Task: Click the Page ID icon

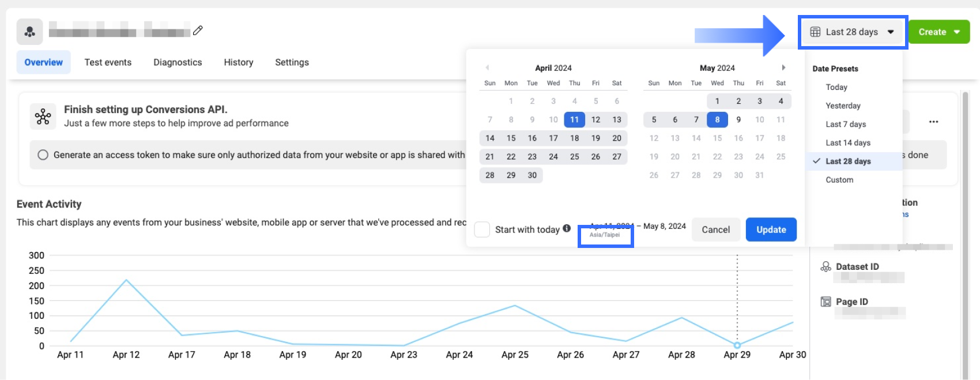Action: (826, 302)
